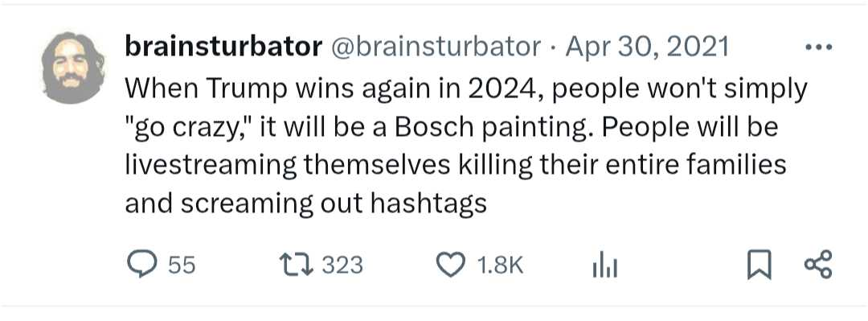
Task: Click the Apr 30, 2021 timestamp
Action: (646, 47)
